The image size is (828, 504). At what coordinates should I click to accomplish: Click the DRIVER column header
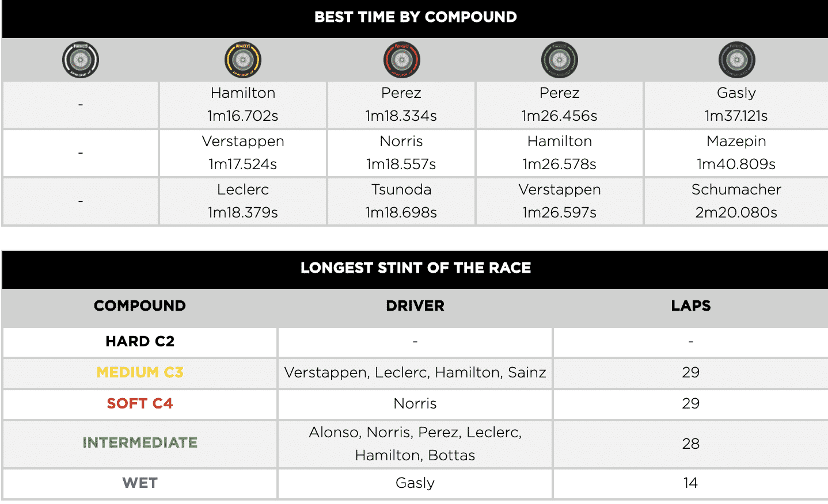[x=415, y=306]
